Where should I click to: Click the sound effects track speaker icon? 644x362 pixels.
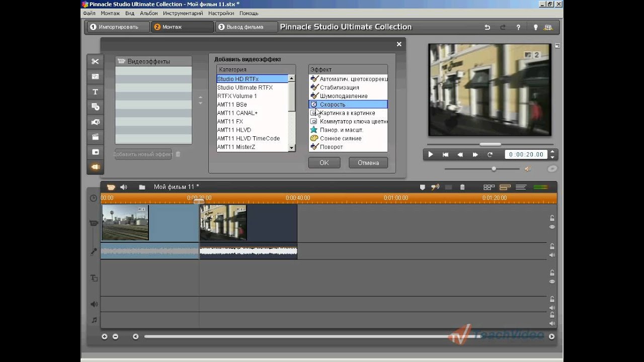pyautogui.click(x=94, y=304)
